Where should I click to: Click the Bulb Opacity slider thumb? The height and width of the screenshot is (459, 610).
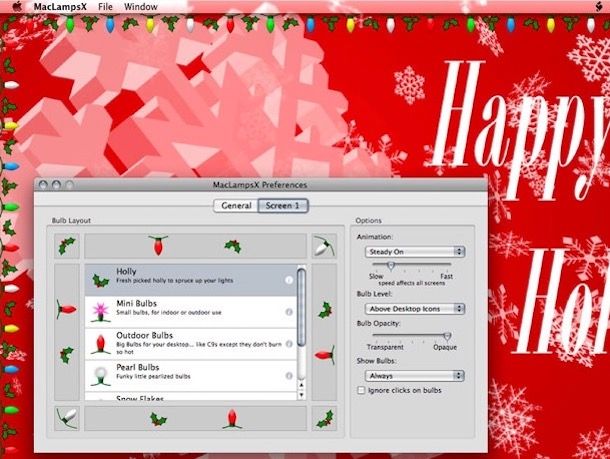[x=447, y=336]
